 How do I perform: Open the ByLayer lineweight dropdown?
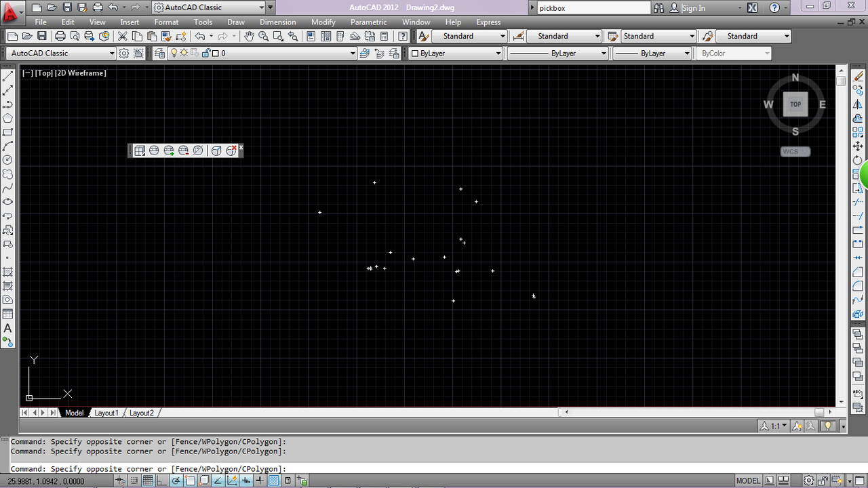point(652,53)
